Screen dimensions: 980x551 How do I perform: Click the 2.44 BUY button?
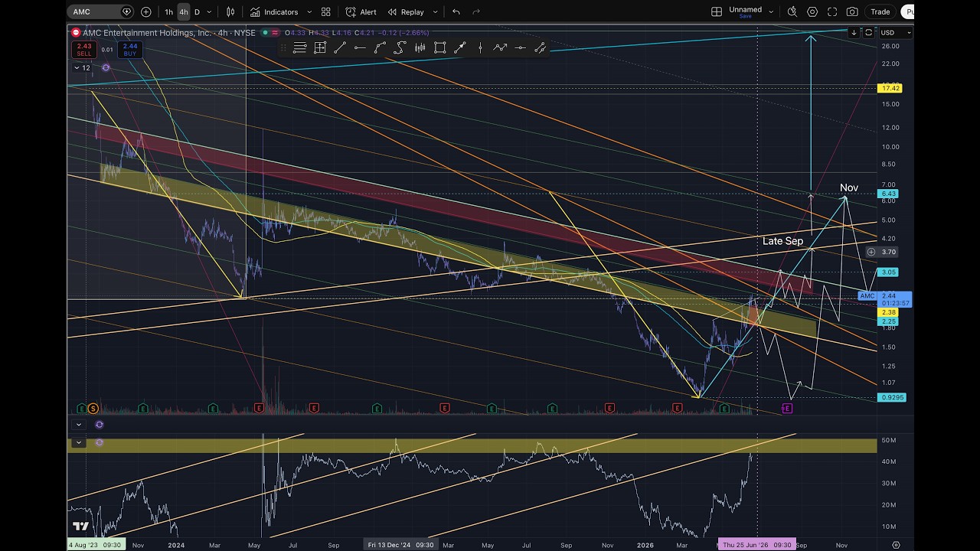[130, 50]
